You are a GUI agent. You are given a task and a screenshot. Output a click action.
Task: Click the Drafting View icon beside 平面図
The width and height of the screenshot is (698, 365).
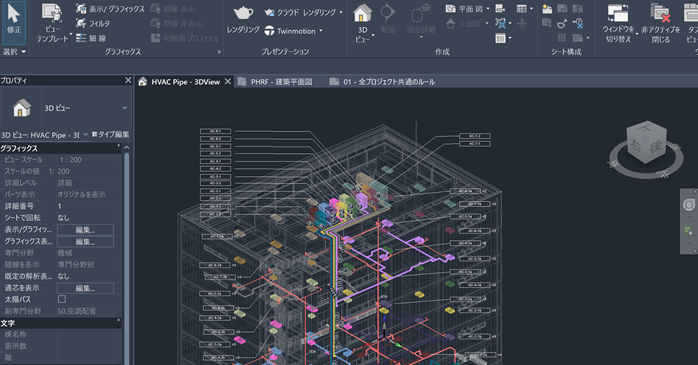500,8
